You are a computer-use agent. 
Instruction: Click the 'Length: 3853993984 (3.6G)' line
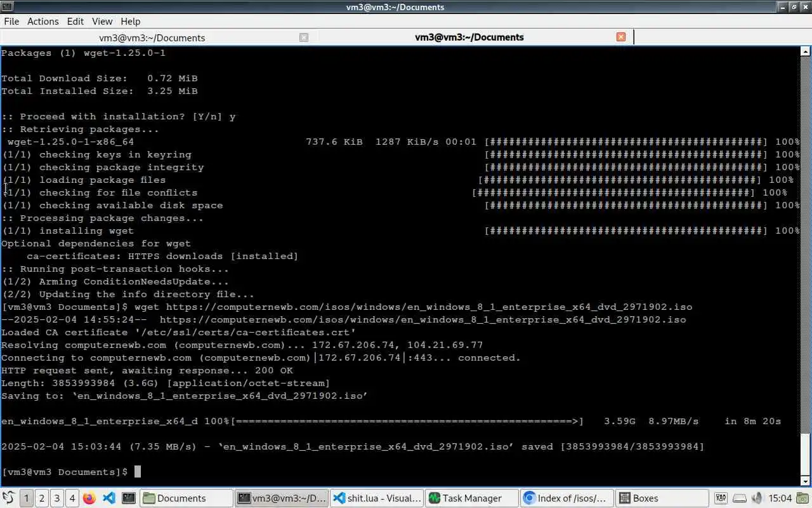166,383
